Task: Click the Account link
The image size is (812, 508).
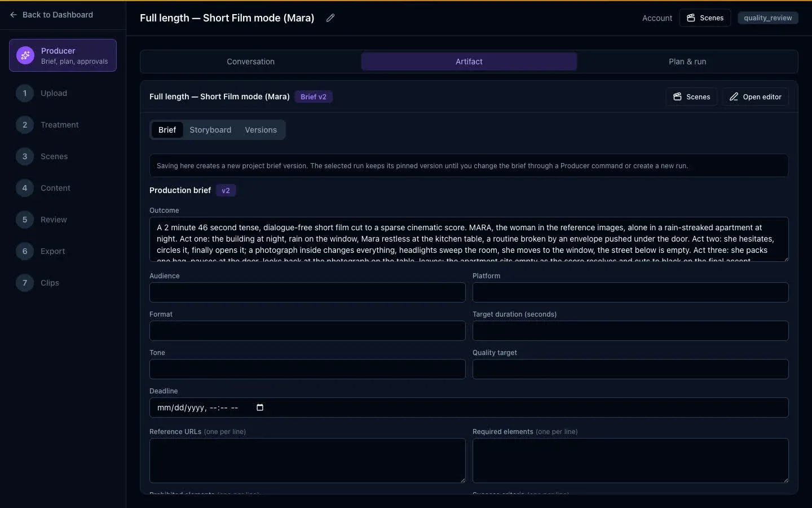Action: click(x=657, y=18)
